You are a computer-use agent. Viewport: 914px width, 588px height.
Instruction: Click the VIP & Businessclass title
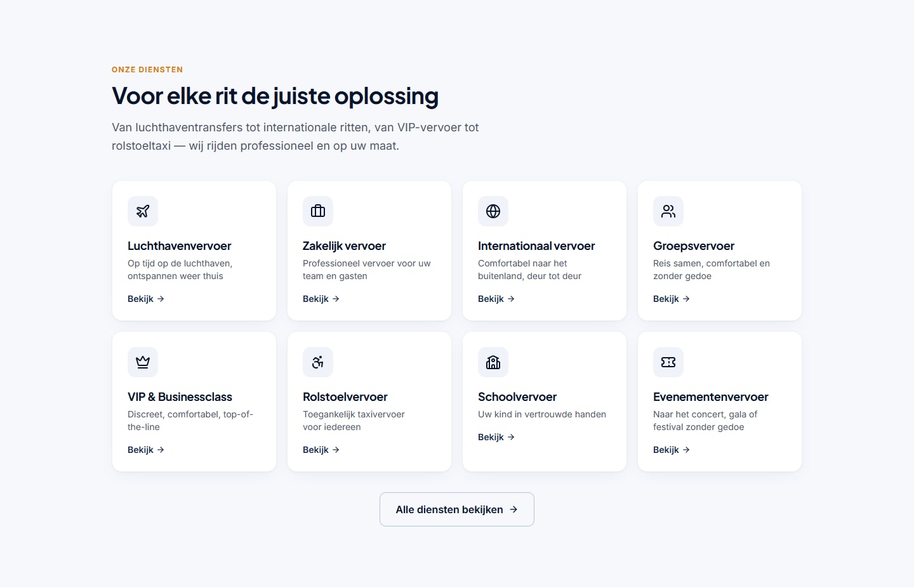click(180, 397)
